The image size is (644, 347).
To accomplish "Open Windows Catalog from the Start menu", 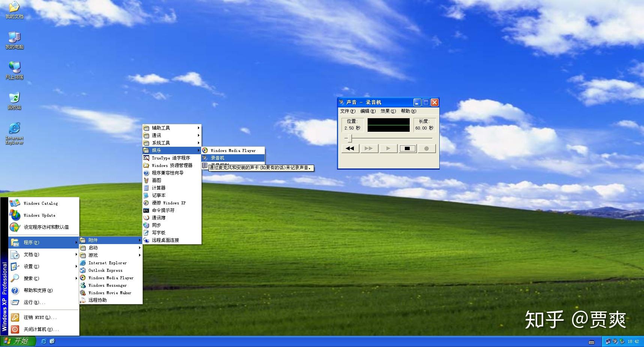I will 44,203.
